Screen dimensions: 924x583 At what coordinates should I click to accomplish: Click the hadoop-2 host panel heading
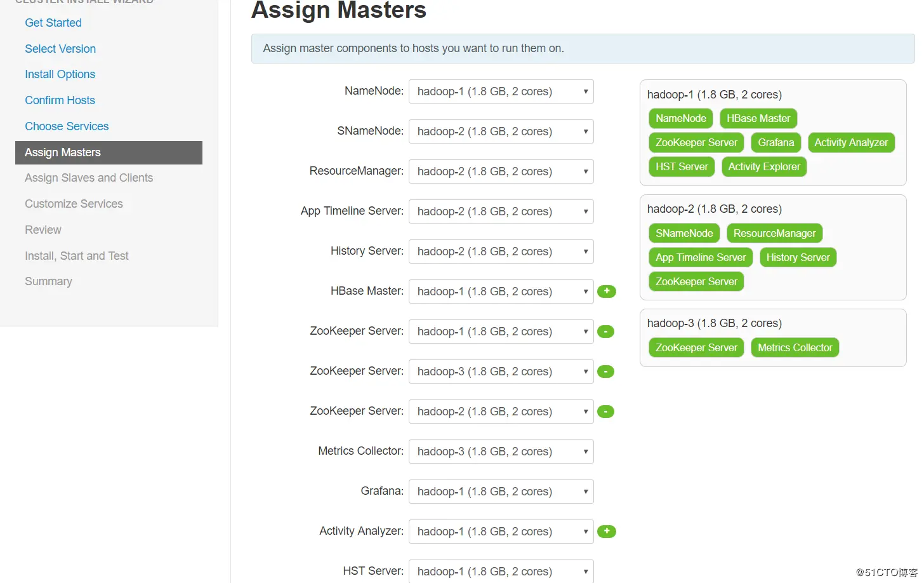point(715,209)
